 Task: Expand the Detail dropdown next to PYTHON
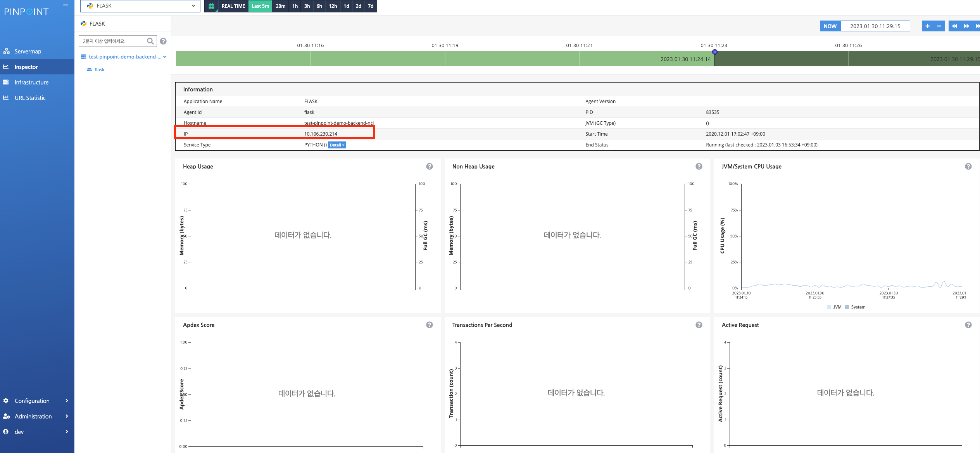pos(336,145)
